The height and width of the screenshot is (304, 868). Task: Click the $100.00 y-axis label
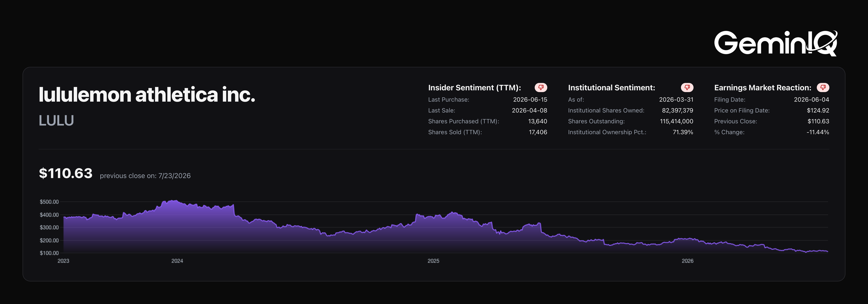[49, 253]
